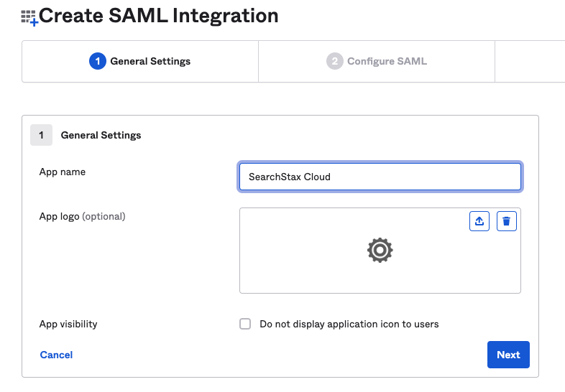
Task: Click the app grid plus icon beside title
Action: [x=29, y=18]
